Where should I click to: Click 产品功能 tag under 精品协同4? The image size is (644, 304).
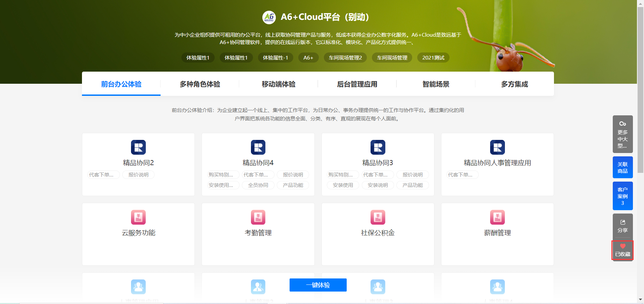293,185
